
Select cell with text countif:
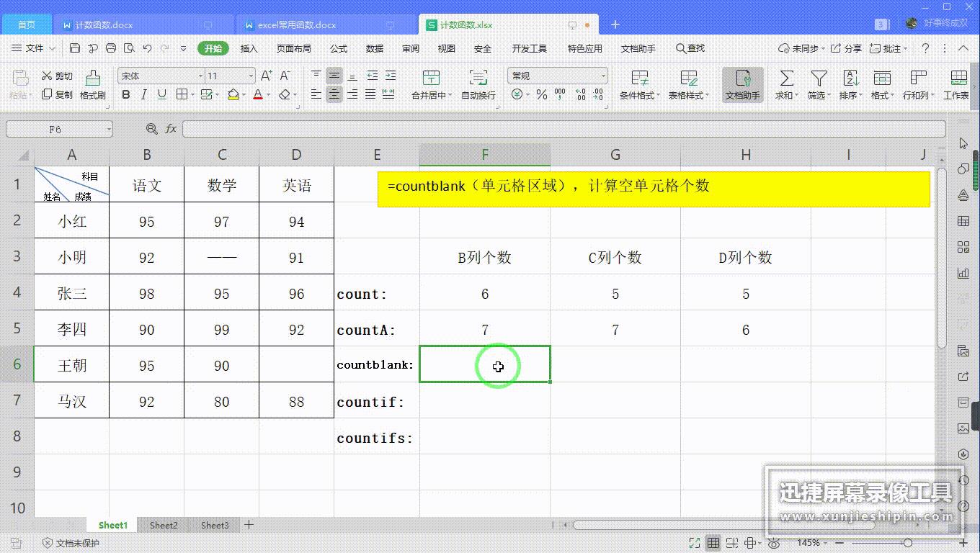[x=377, y=402]
